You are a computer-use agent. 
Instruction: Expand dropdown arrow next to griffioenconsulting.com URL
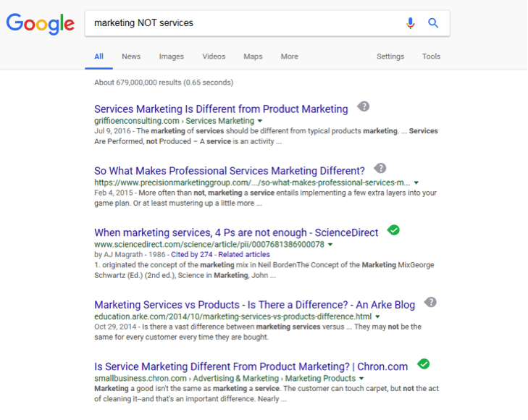pyautogui.click(x=260, y=121)
